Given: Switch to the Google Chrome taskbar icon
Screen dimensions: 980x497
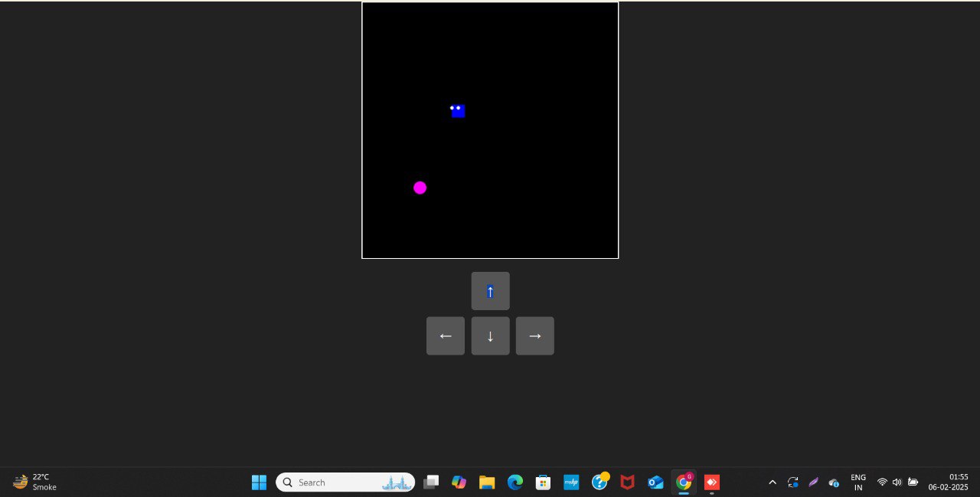Looking at the screenshot, I should [x=684, y=482].
